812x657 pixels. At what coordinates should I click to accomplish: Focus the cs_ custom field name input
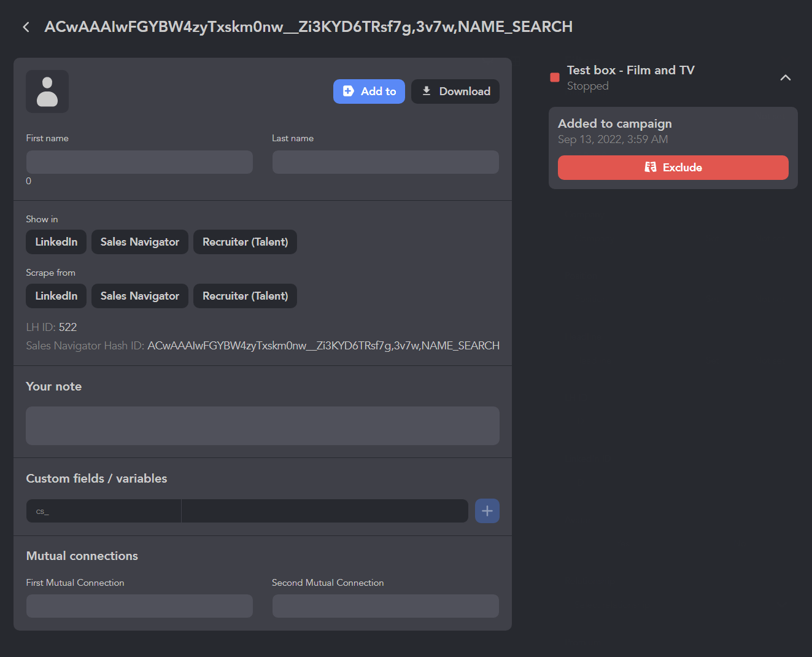pos(104,511)
